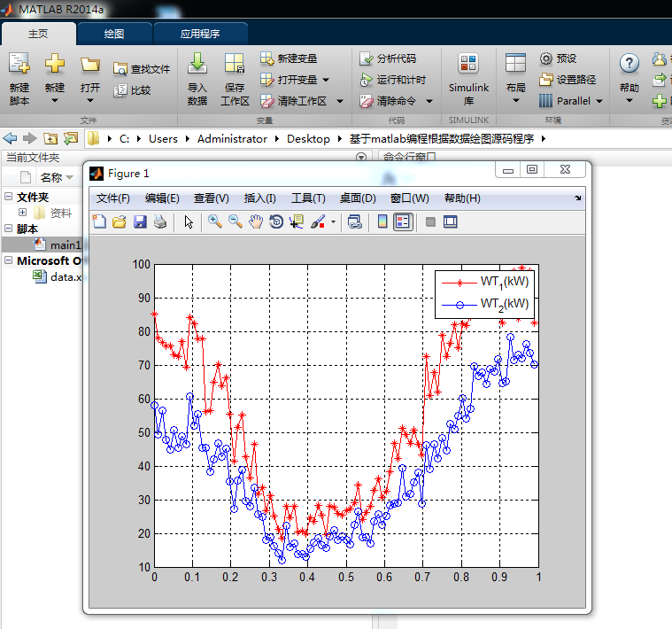Open 桌面(D) menu in Figure 1

(358, 198)
